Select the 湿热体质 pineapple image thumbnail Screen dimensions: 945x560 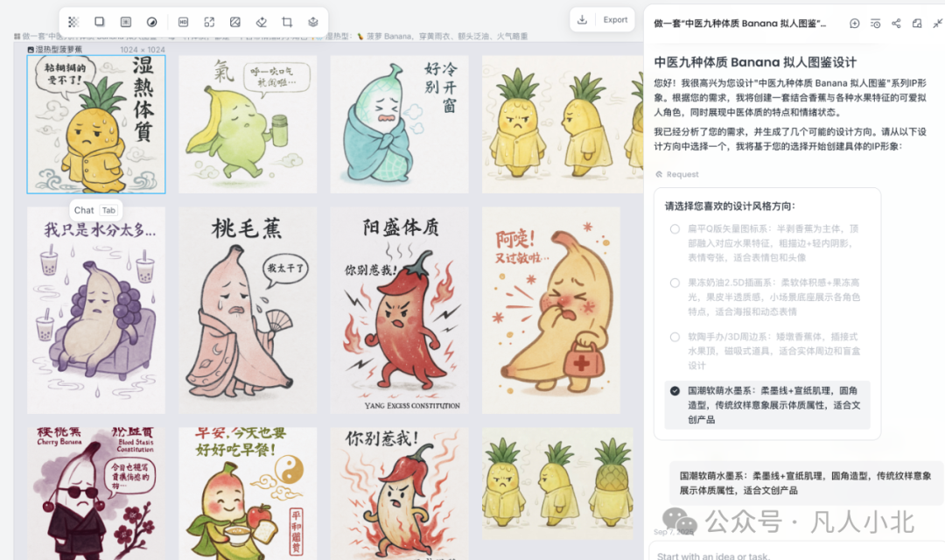96,124
